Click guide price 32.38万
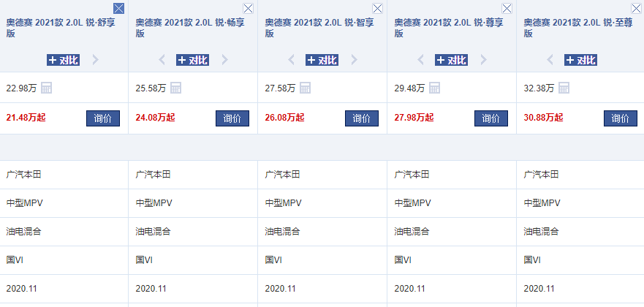 539,88
